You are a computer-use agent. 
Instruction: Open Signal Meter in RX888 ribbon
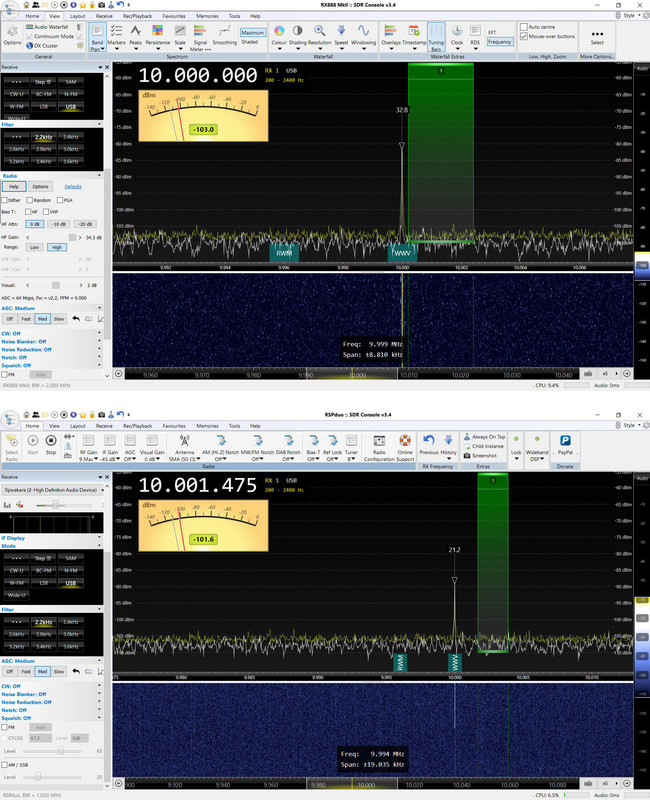(x=200, y=38)
